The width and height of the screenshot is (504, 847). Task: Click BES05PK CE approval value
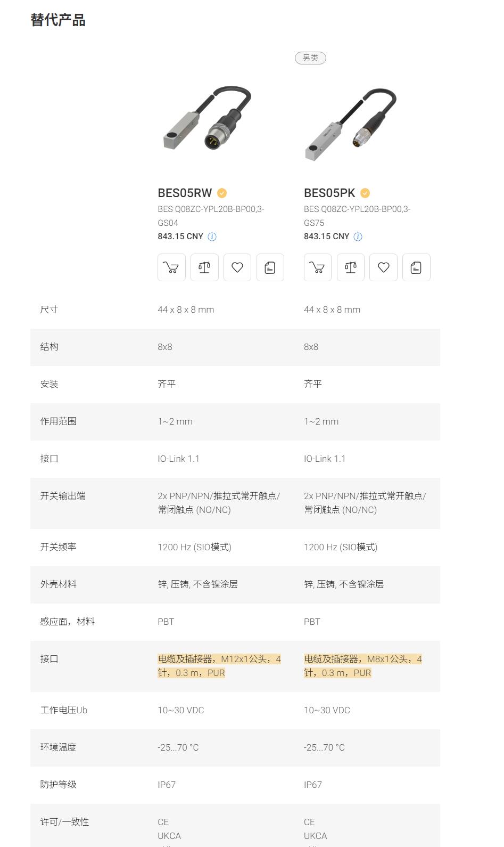[x=310, y=822]
